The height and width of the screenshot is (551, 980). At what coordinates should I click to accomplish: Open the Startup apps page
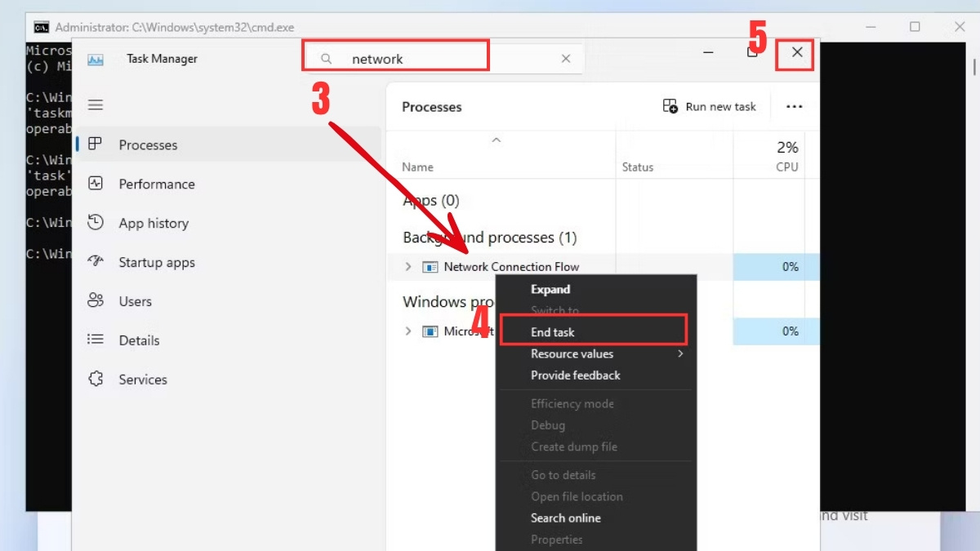point(228,262)
